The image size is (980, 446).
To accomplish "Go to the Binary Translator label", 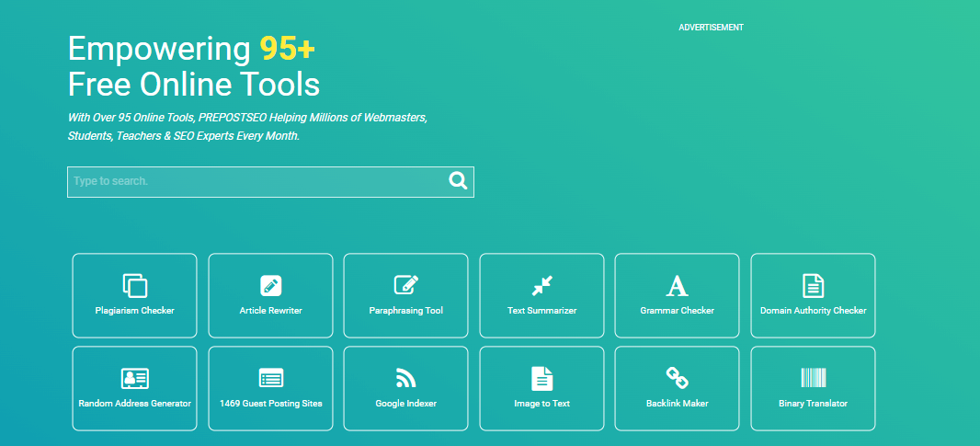I will click(x=813, y=404).
